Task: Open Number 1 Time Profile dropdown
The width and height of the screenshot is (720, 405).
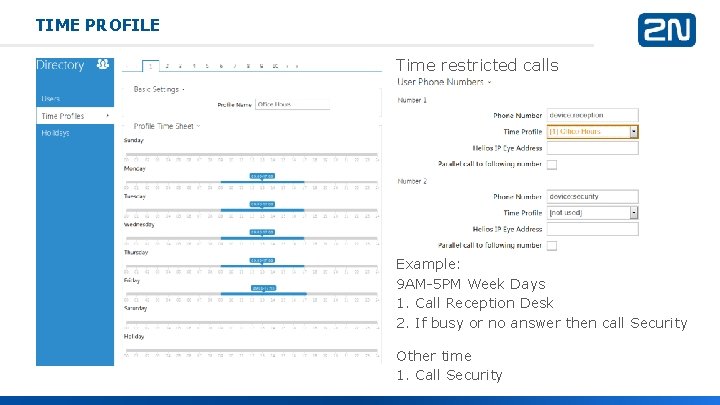Action: (592, 132)
